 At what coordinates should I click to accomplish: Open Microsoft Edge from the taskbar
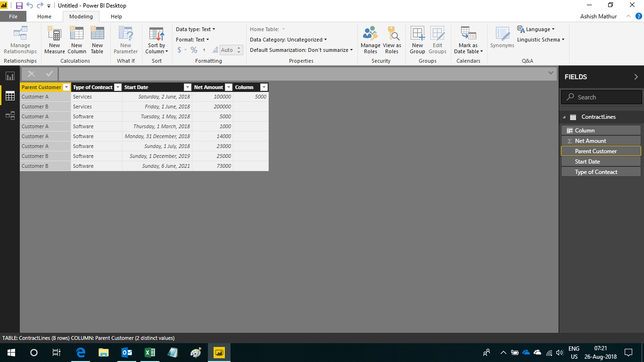point(81,352)
